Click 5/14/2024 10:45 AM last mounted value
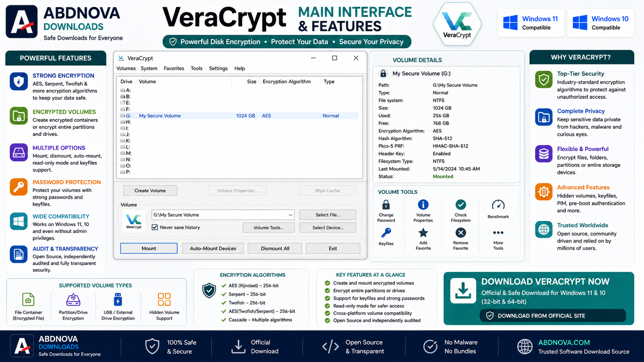Viewport: 644px width, 362px height. click(x=456, y=169)
